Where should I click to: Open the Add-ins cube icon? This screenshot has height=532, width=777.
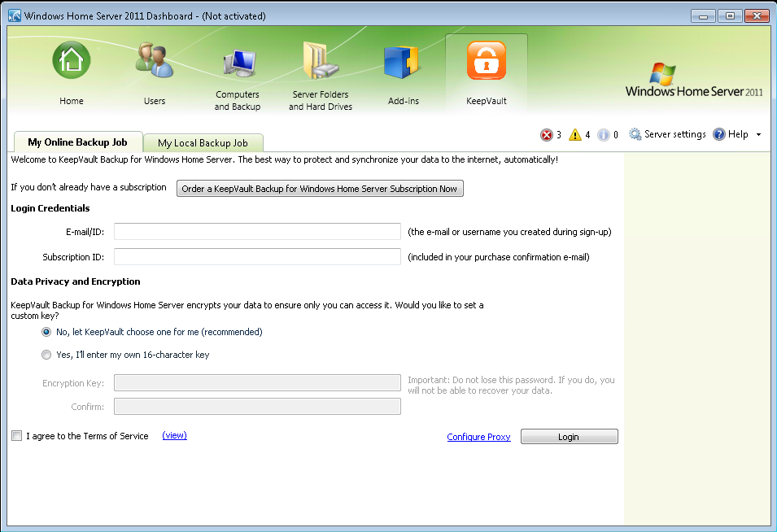pyautogui.click(x=401, y=62)
